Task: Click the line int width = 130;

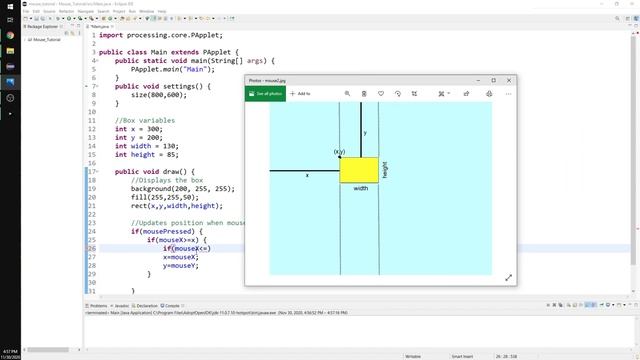Action: (x=147, y=146)
